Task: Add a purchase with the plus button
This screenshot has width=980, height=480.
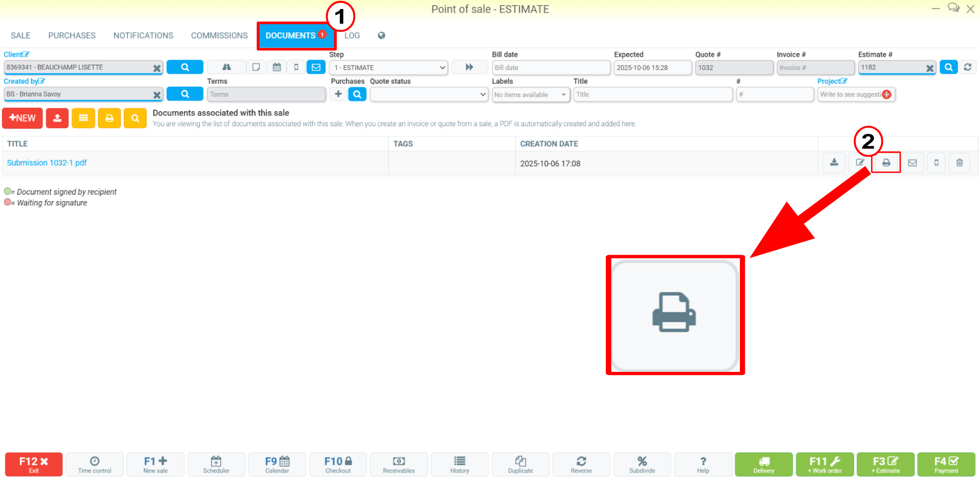Action: pos(338,94)
